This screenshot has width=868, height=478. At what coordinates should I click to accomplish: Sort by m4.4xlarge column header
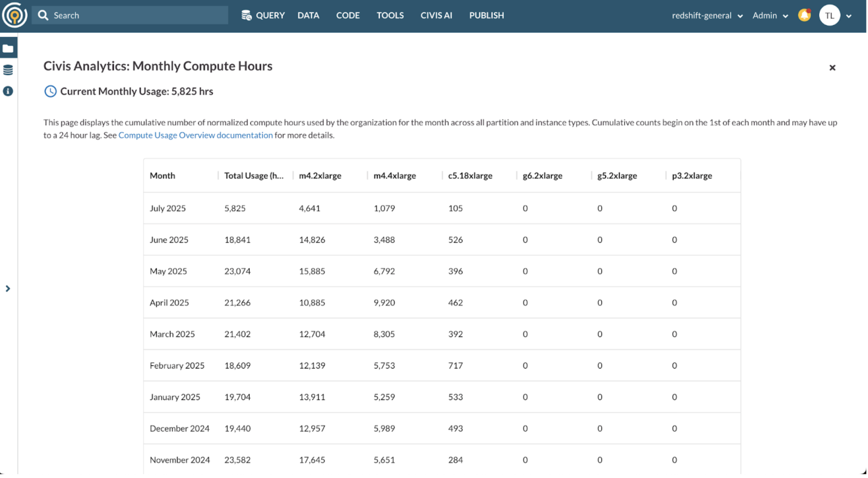(x=394, y=176)
